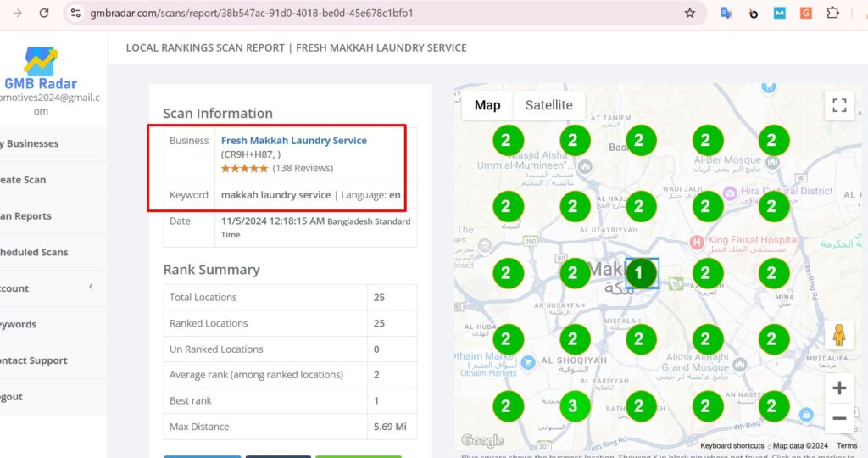Click the Rank Summary heading
The width and height of the screenshot is (868, 458).
tap(211, 270)
